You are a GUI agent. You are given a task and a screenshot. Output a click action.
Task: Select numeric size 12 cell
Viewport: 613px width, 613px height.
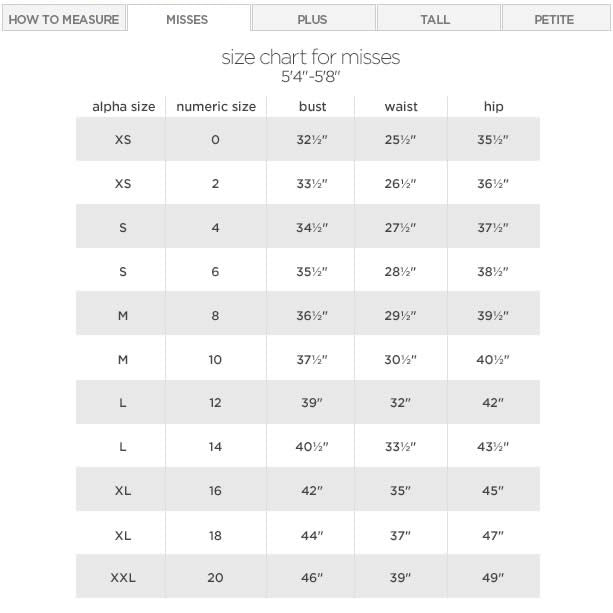[x=215, y=403]
